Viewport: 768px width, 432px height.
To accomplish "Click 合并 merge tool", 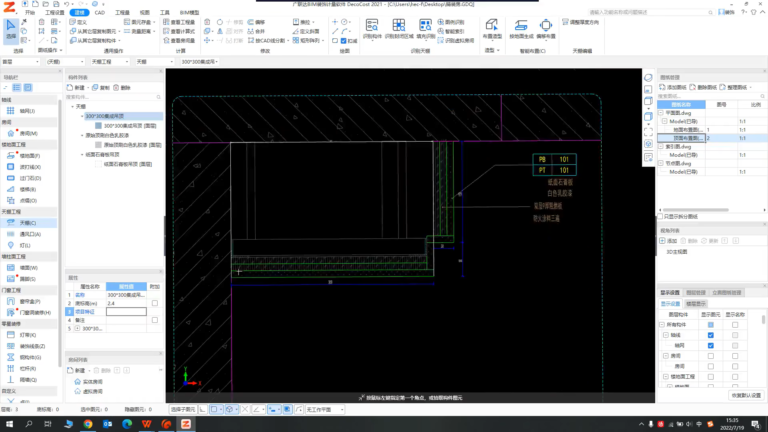I will point(256,31).
